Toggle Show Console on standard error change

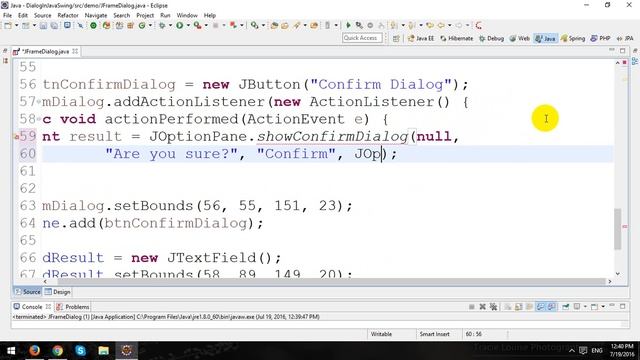[551, 307]
